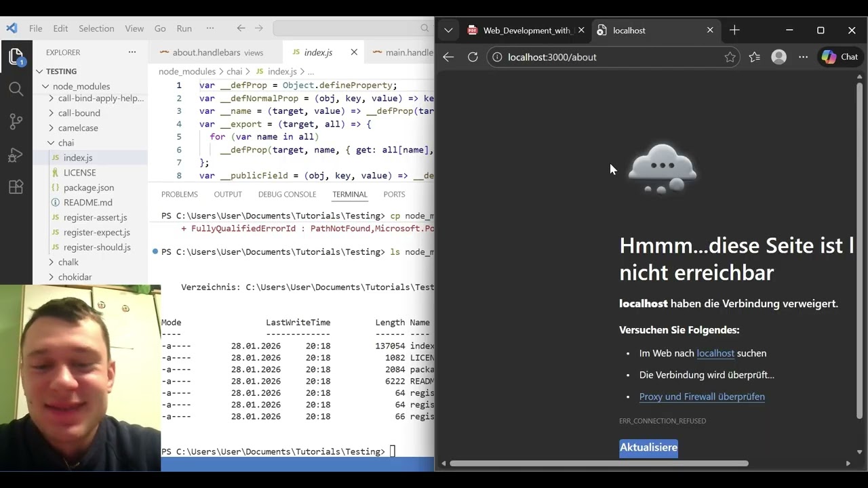Click the chai breadcrumb segment

(234, 71)
